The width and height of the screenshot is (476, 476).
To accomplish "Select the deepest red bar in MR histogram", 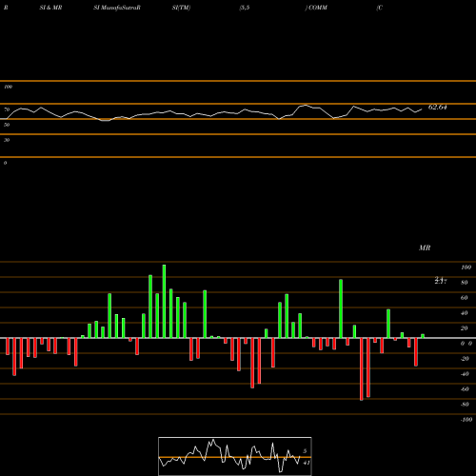I will pyautogui.click(x=362, y=369).
